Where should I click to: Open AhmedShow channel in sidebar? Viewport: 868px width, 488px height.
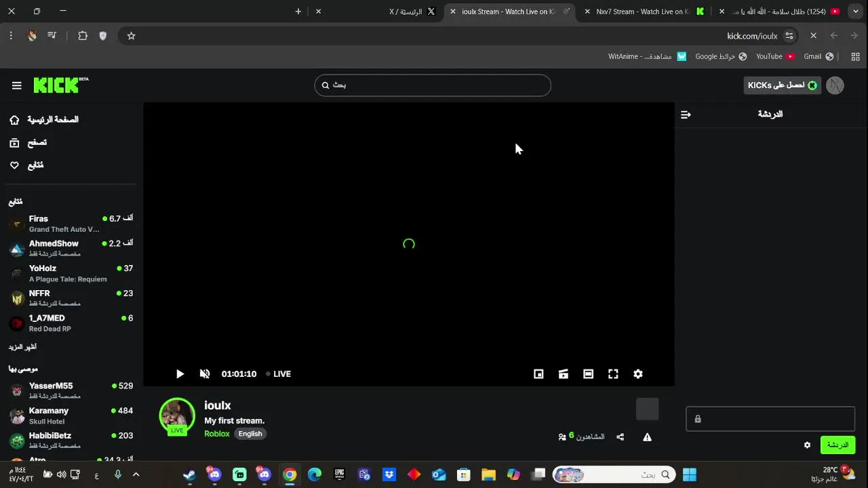(x=71, y=248)
